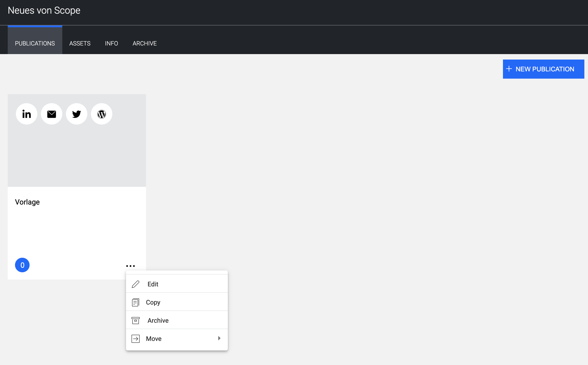Open the Archive tab in the header
The width and height of the screenshot is (588, 365).
145,43
